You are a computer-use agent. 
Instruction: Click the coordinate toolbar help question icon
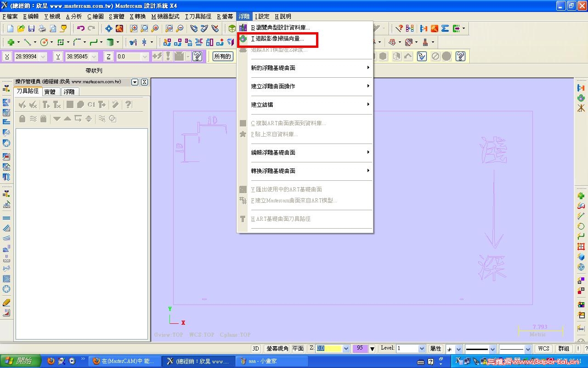click(198, 56)
